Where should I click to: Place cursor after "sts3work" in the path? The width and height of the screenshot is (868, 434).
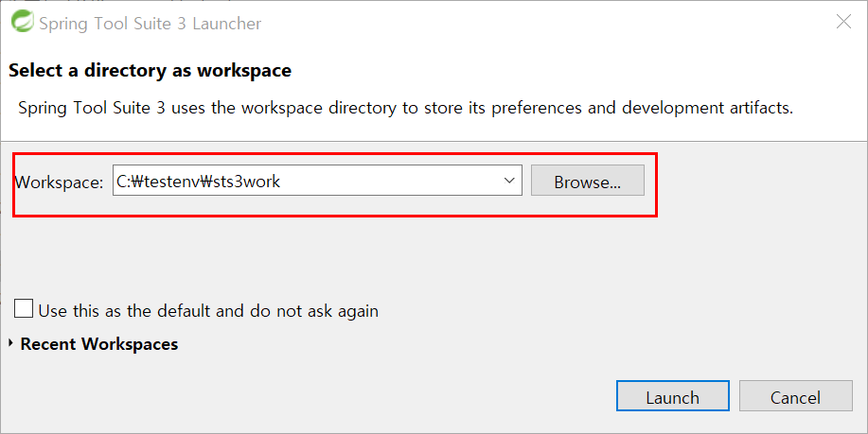(x=282, y=182)
